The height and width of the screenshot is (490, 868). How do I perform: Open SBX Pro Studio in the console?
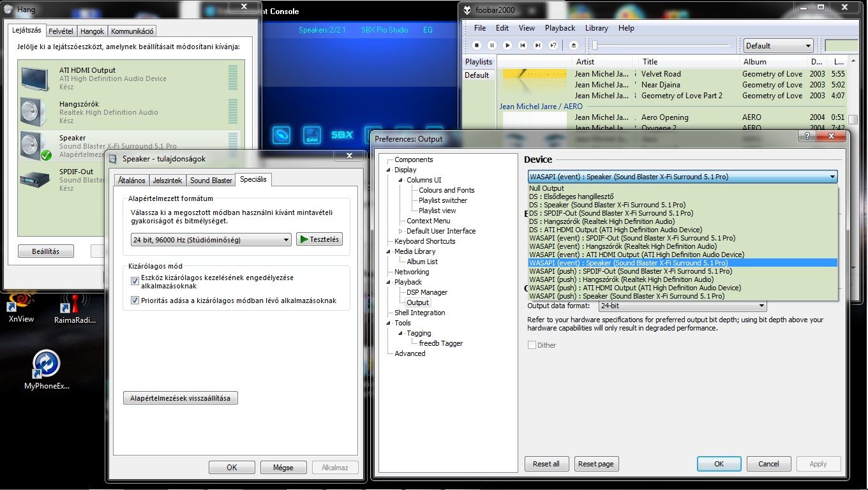click(384, 30)
